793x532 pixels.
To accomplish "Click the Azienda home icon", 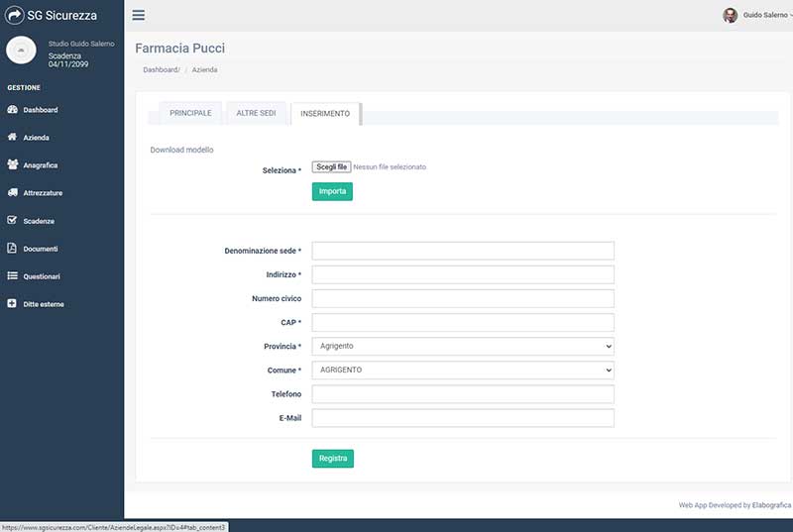I will coord(12,137).
